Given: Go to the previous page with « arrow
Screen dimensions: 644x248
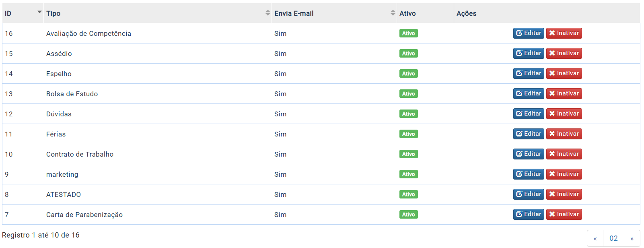Looking at the screenshot, I should coord(595,238).
